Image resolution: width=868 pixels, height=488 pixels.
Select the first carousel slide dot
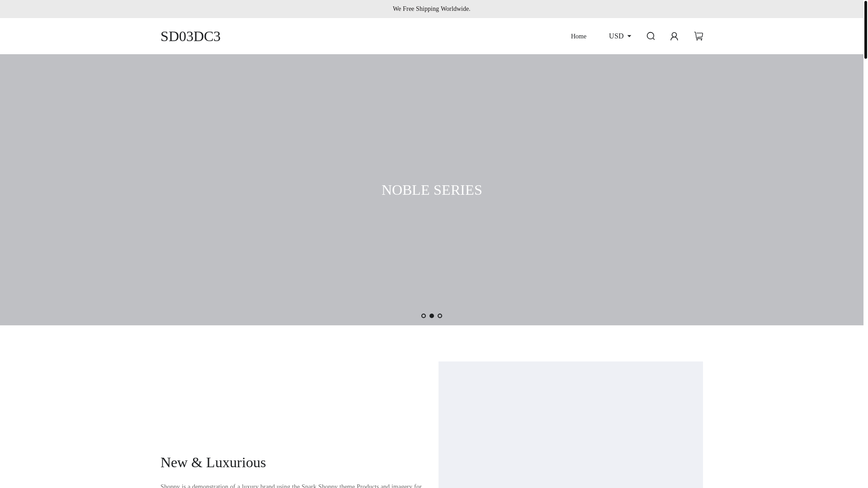tap(424, 316)
